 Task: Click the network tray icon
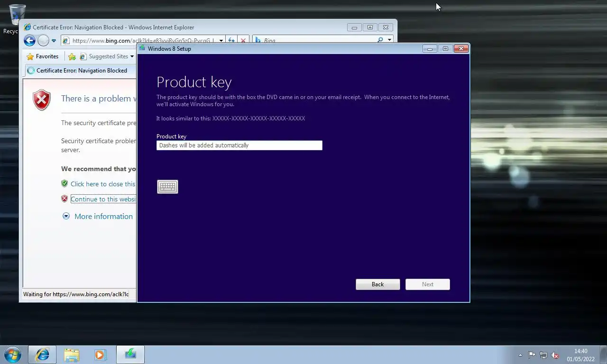click(x=543, y=355)
